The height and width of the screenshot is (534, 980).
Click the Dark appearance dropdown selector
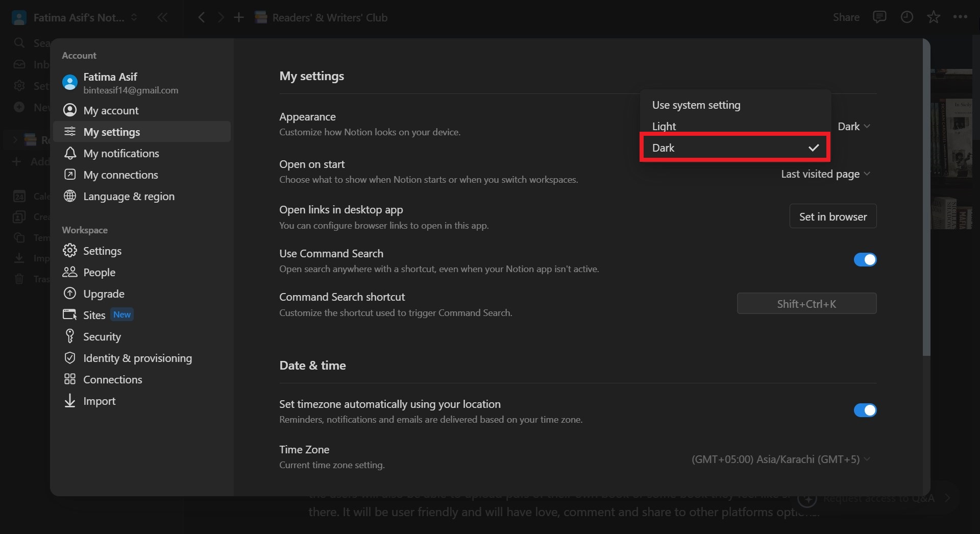point(853,127)
